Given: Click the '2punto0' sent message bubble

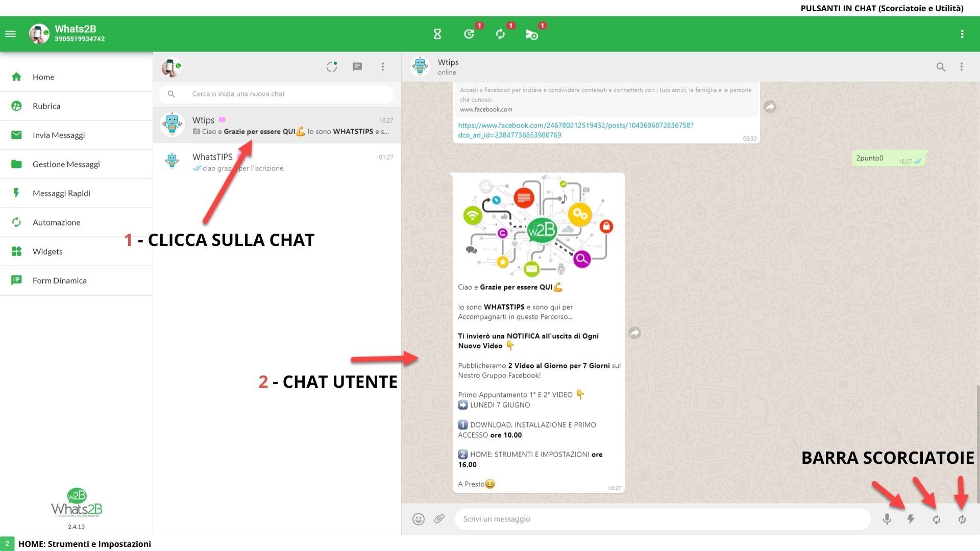Looking at the screenshot, I should tap(888, 159).
